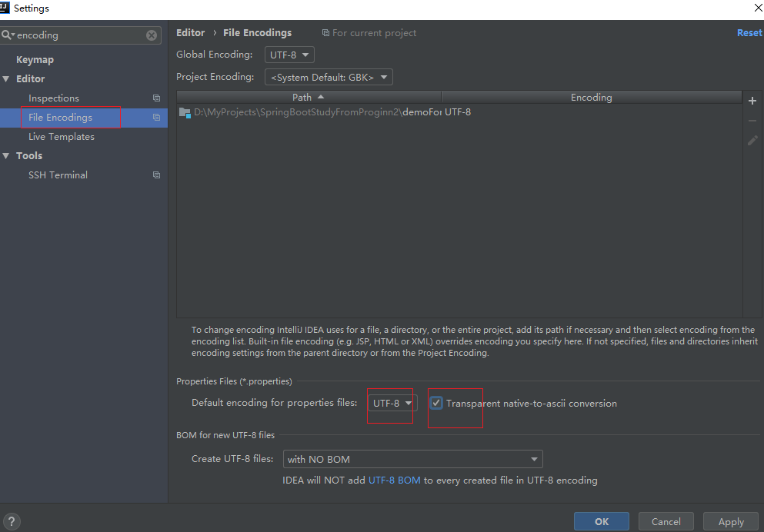Select the Tools category label

click(29, 156)
